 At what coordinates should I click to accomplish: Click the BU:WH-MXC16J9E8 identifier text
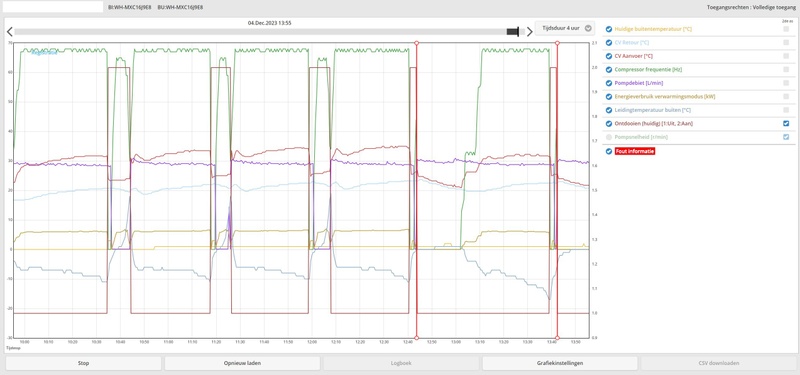[180, 8]
